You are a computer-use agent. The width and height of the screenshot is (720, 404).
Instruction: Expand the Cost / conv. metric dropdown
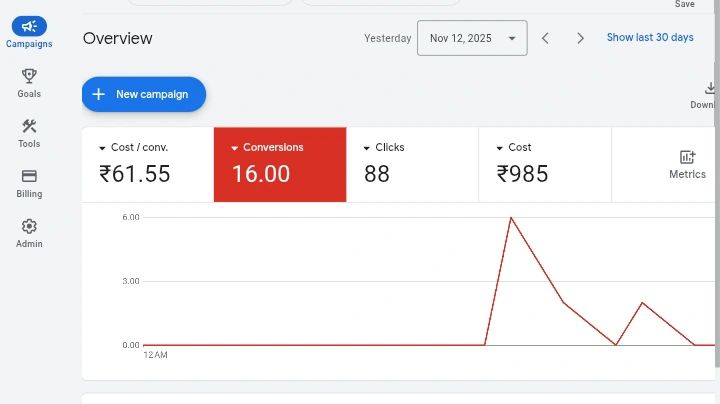(102, 148)
